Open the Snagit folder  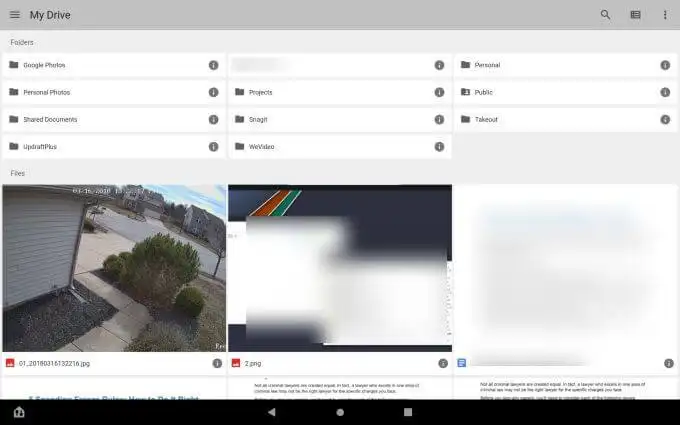point(340,120)
